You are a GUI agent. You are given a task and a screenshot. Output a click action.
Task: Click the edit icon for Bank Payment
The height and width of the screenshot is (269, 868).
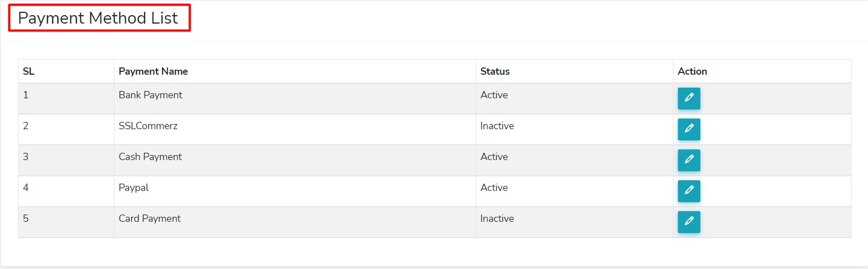coord(689,98)
